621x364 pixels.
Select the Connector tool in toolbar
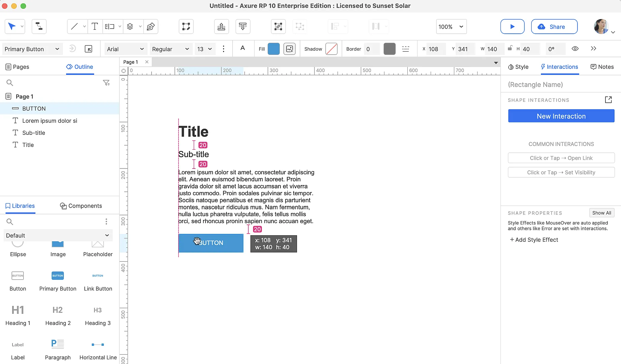pyautogui.click(x=39, y=27)
